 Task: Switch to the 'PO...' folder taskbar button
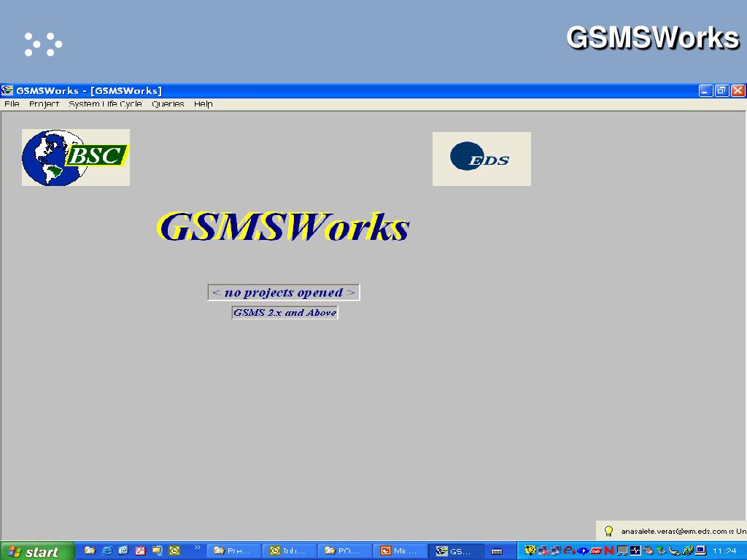point(345,551)
